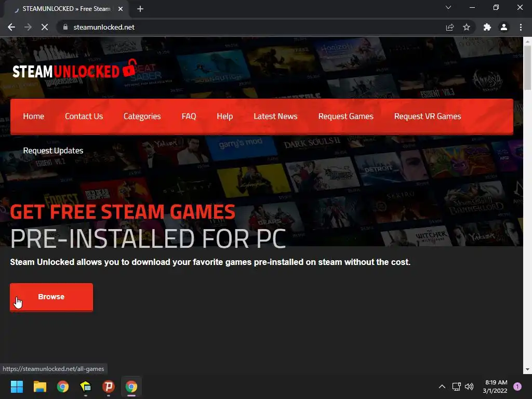Viewport: 532px width, 399px height.
Task: Share this page icon in address bar
Action: coord(450,27)
